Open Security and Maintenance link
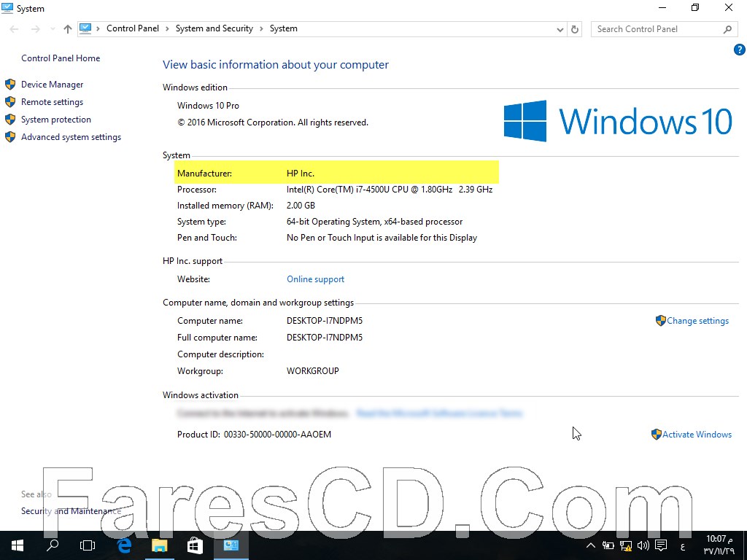This screenshot has width=747, height=560. coord(71,511)
